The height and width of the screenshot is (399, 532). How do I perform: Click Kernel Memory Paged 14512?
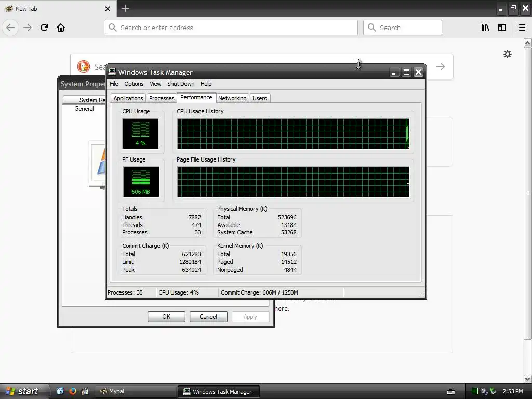[289, 262]
